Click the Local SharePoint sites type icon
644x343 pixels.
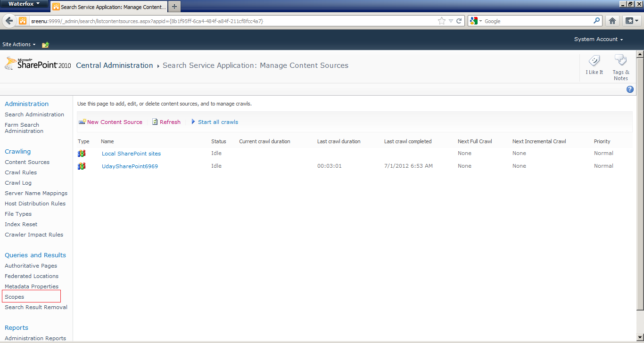82,153
